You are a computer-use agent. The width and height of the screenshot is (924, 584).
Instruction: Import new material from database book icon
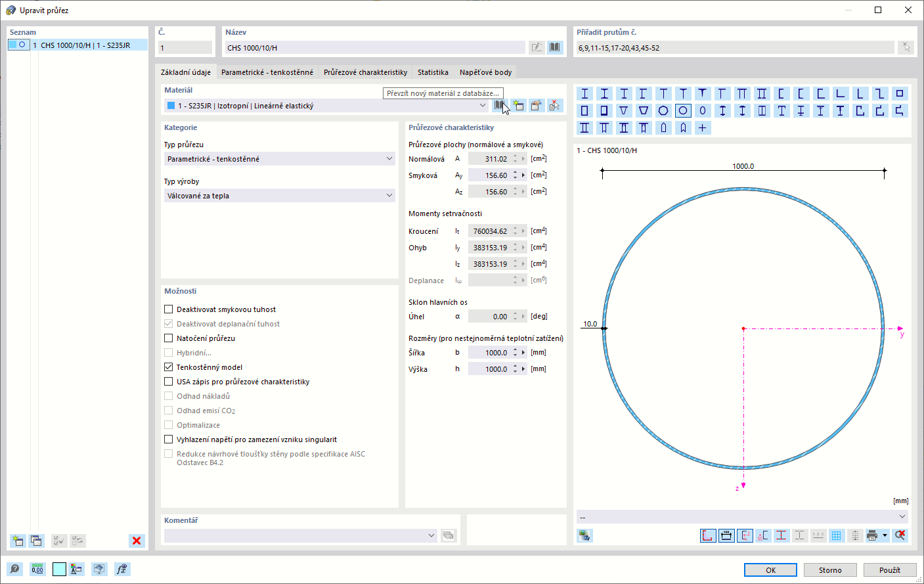pyautogui.click(x=500, y=105)
